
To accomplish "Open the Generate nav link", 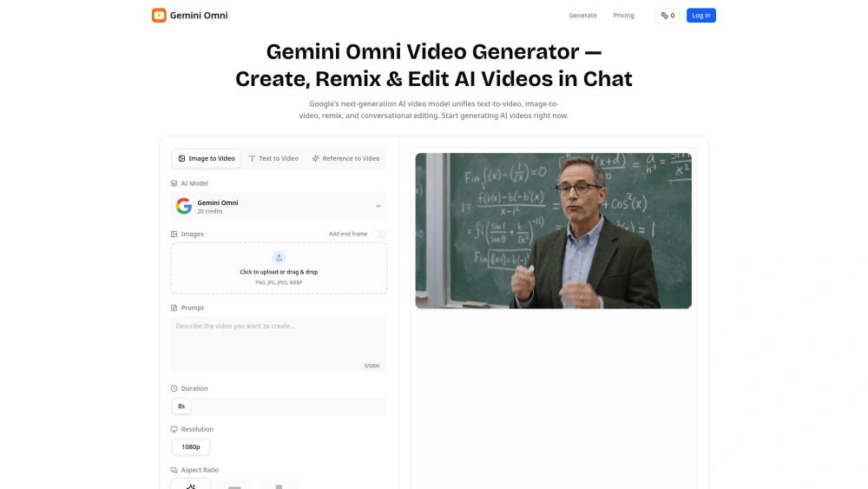I will 582,16.
